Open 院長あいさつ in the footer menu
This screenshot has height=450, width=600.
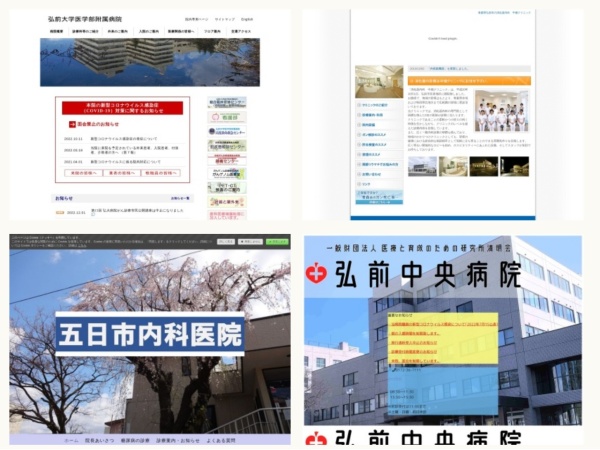99,440
